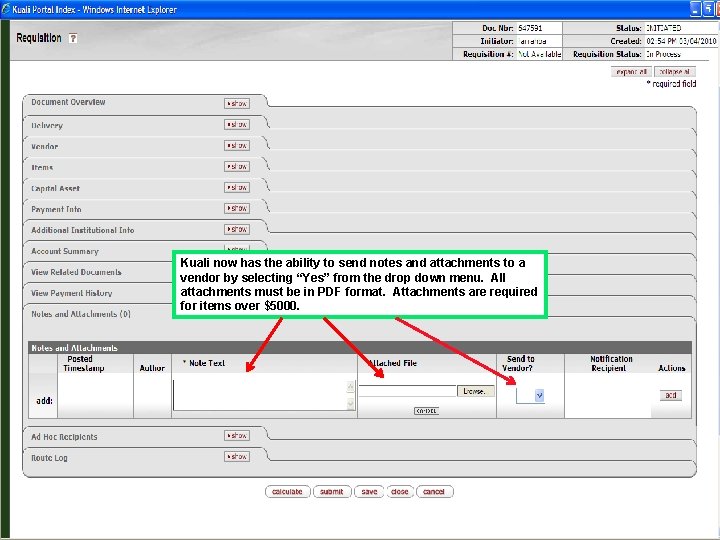
Task: Click the Attached File path field
Action: pyautogui.click(x=407, y=391)
